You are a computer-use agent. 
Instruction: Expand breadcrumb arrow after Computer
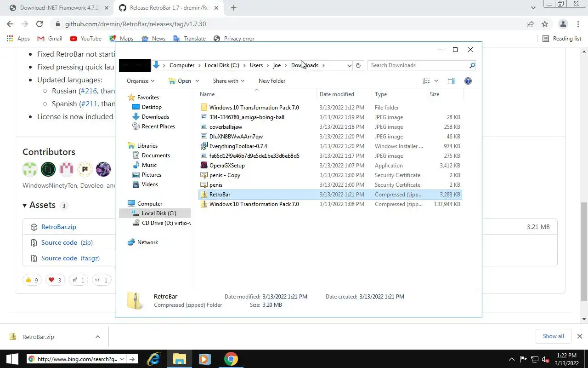tap(200, 65)
